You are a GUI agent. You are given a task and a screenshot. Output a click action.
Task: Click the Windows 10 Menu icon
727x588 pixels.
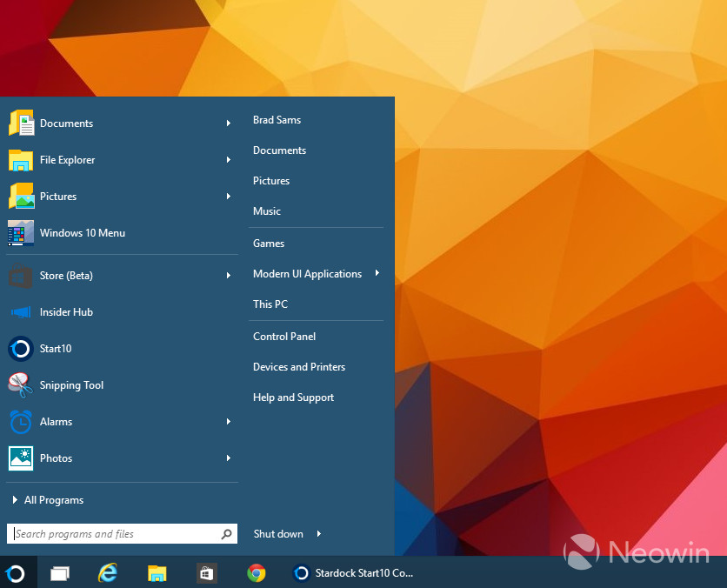pyautogui.click(x=21, y=233)
